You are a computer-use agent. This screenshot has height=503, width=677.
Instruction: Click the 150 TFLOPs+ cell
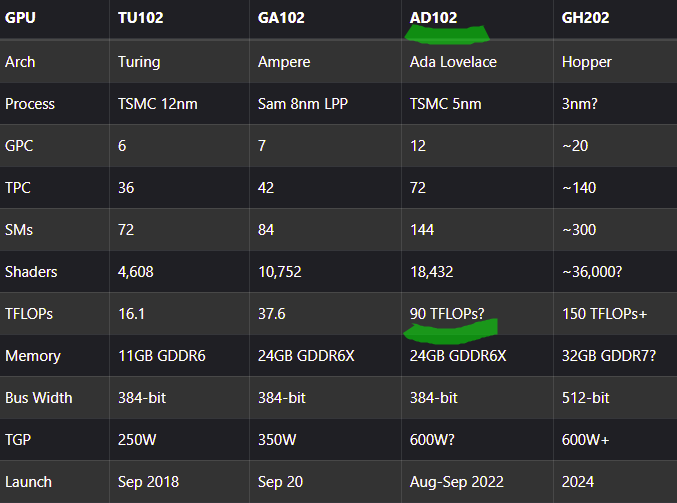(606, 314)
